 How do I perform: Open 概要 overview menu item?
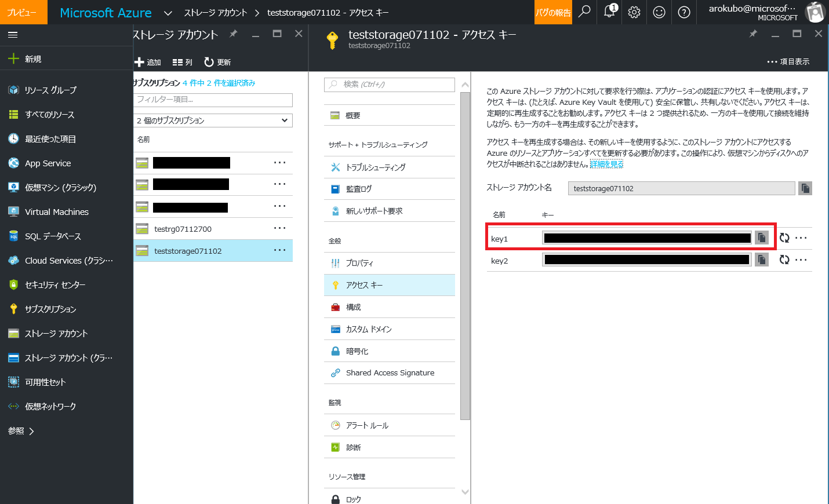pyautogui.click(x=390, y=115)
